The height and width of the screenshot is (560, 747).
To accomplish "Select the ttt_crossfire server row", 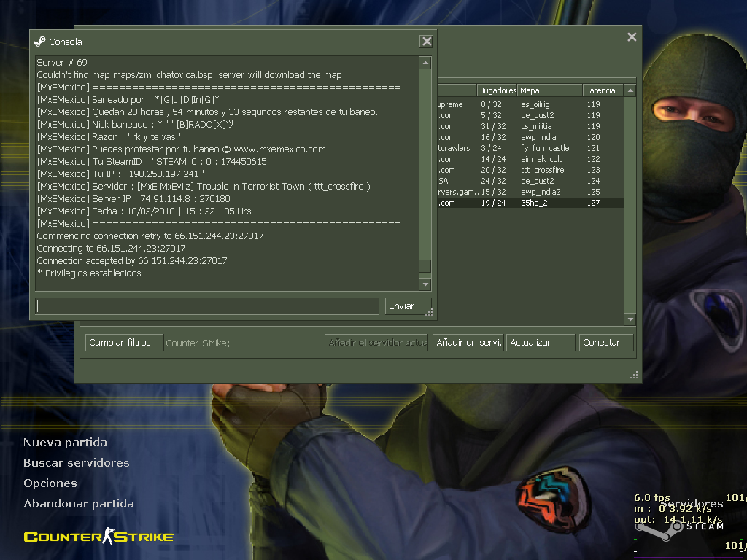I will (530, 170).
